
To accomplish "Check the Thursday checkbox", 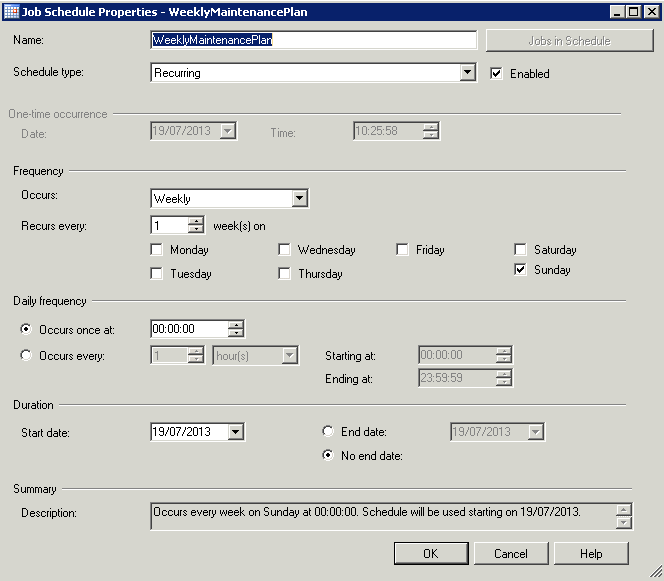I will click(x=284, y=274).
